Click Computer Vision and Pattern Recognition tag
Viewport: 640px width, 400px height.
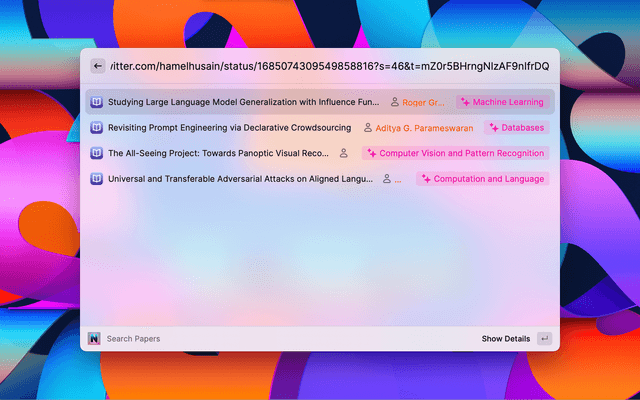pos(455,153)
